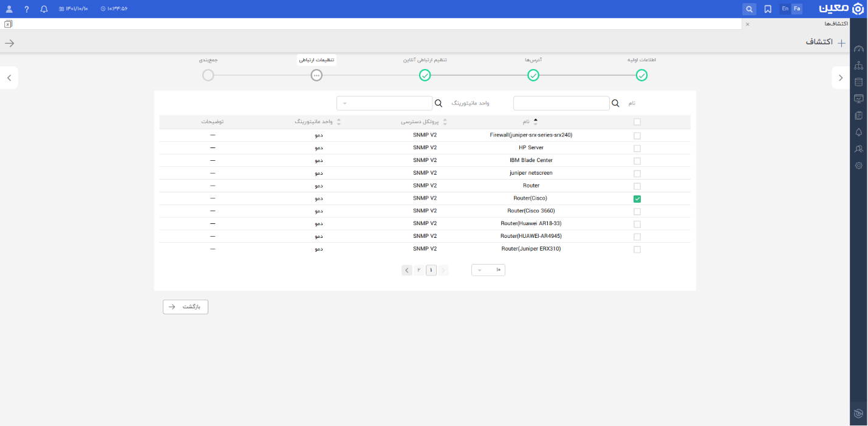Expand the left side panel chevron
868x426 pixels.
[x=9, y=78]
